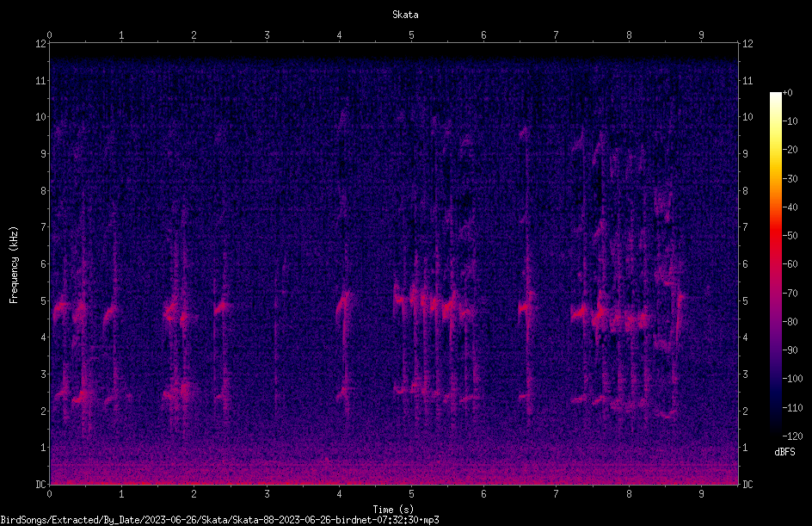Click the 'Skata' title text
Viewport: 812px width, 526px height.
pyautogui.click(x=405, y=15)
